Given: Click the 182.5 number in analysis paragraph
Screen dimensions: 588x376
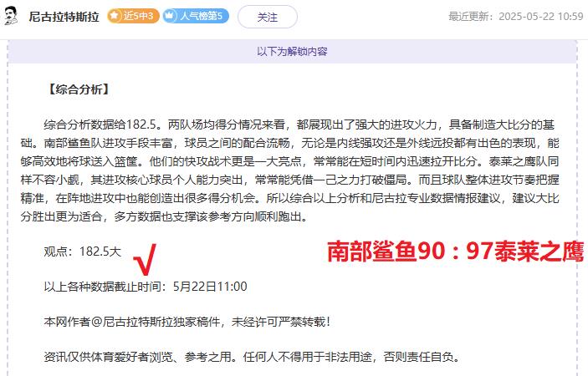Looking at the screenshot, I should (141, 124).
